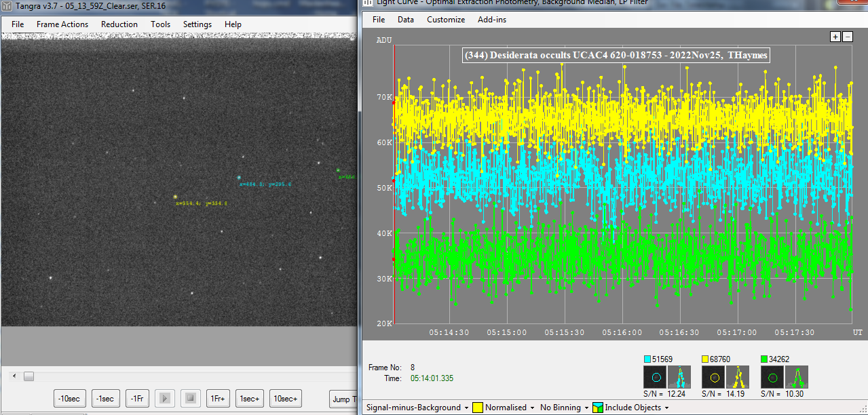Screen dimensions: 868x415
Task: Zoom out with the chart minus button
Action: pyautogui.click(x=848, y=37)
